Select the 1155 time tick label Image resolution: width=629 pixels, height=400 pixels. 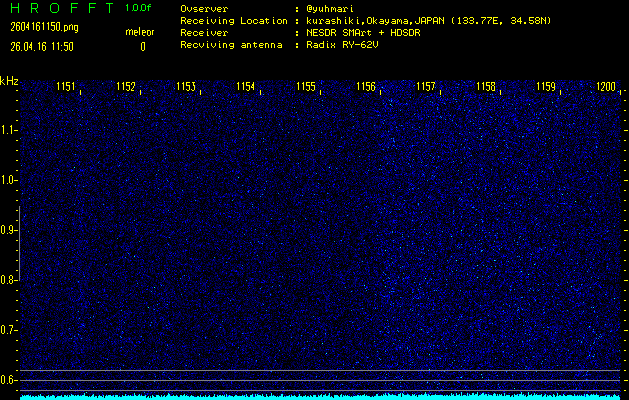click(x=305, y=87)
